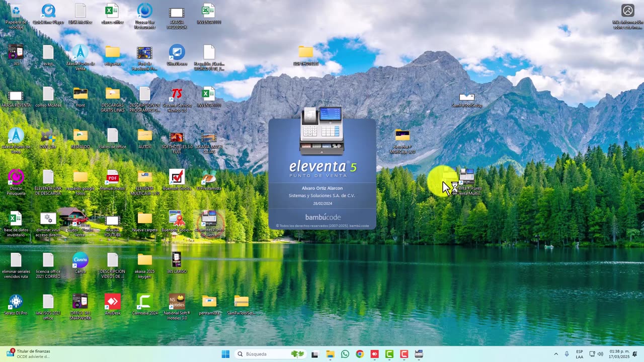Open the notifications bell icon
Screen dimensions: 644x362
[x=635, y=354]
